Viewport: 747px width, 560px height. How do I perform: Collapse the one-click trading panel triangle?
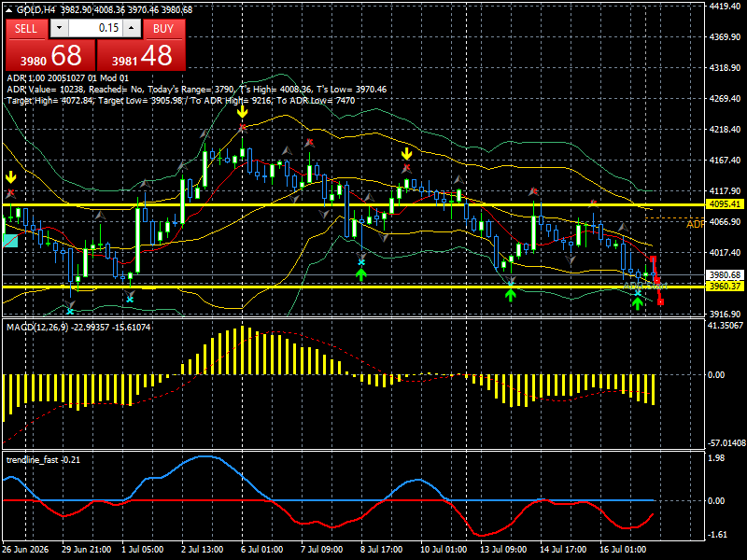tap(10, 10)
